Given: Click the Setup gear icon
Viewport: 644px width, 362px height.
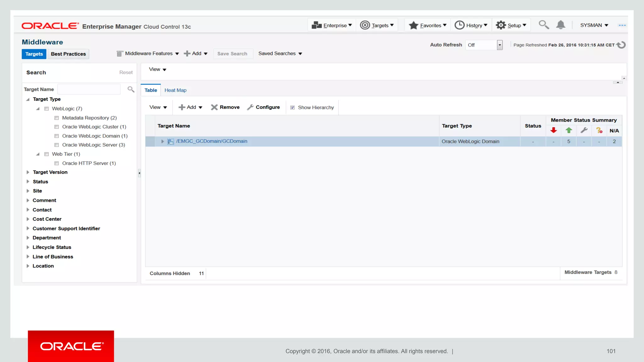Looking at the screenshot, I should tap(501, 25).
